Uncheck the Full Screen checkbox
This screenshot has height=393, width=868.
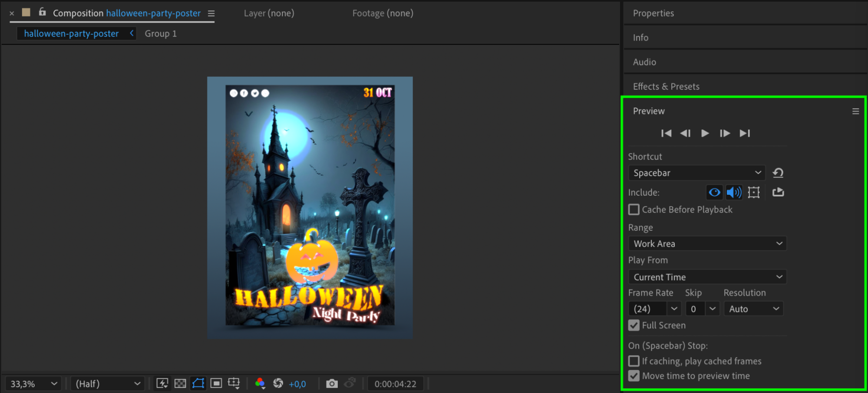(x=634, y=325)
